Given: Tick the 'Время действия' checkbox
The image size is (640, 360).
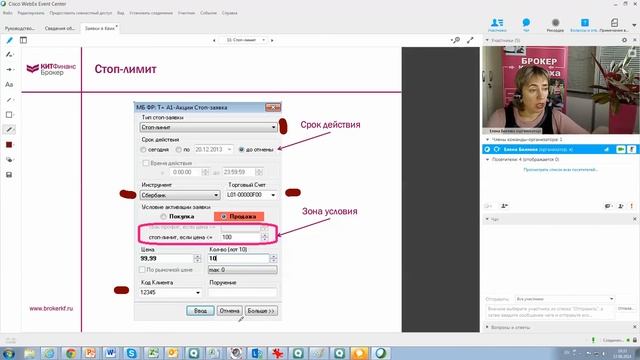Looking at the screenshot, I should [x=145, y=163].
